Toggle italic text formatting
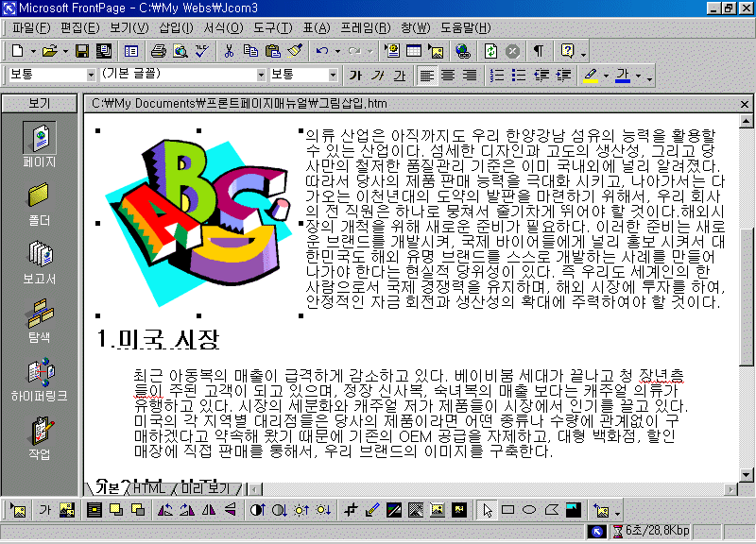The width and height of the screenshot is (756, 544). (x=377, y=75)
